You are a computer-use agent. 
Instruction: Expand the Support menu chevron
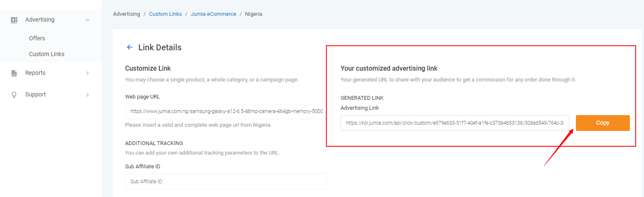(x=87, y=95)
